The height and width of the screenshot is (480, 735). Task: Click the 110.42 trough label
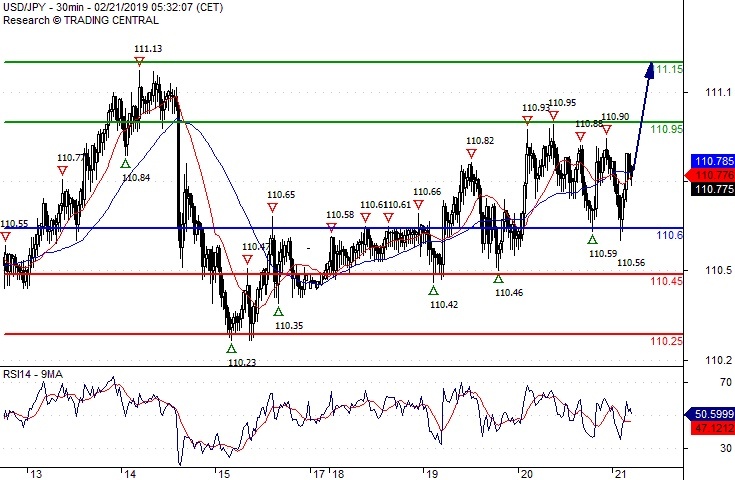pyautogui.click(x=444, y=305)
